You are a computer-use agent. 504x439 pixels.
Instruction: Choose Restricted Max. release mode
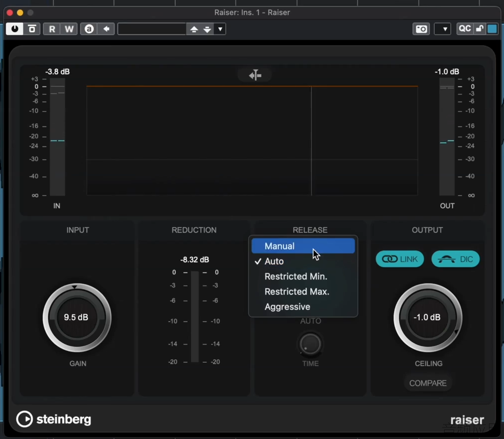(303, 291)
